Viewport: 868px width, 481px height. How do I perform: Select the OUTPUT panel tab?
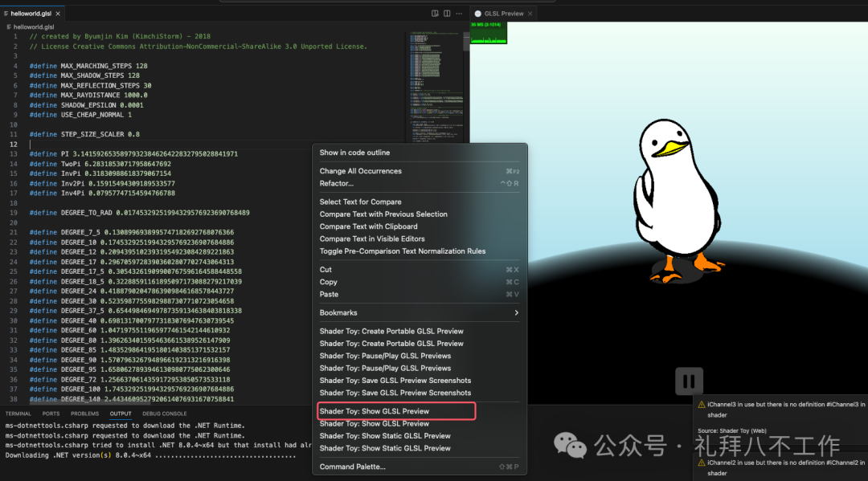coord(120,414)
